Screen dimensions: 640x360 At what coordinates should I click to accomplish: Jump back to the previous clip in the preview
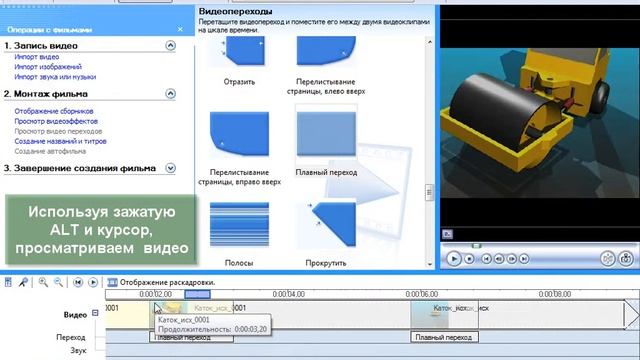click(486, 259)
